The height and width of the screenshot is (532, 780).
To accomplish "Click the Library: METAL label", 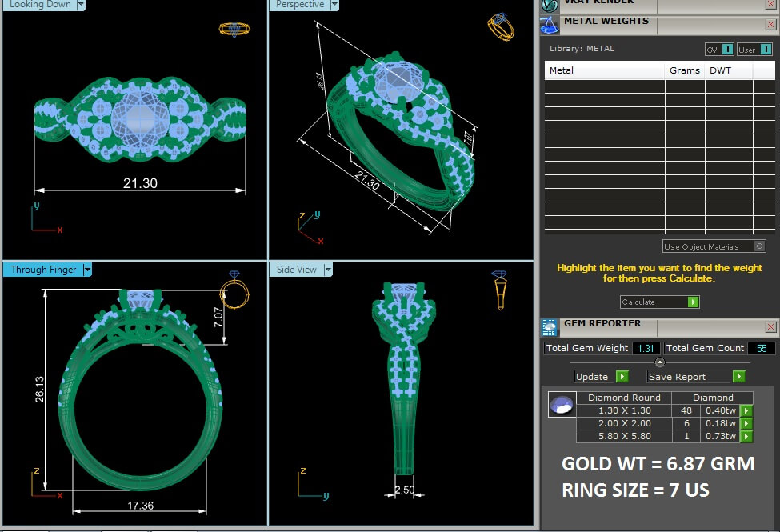I will [x=582, y=49].
